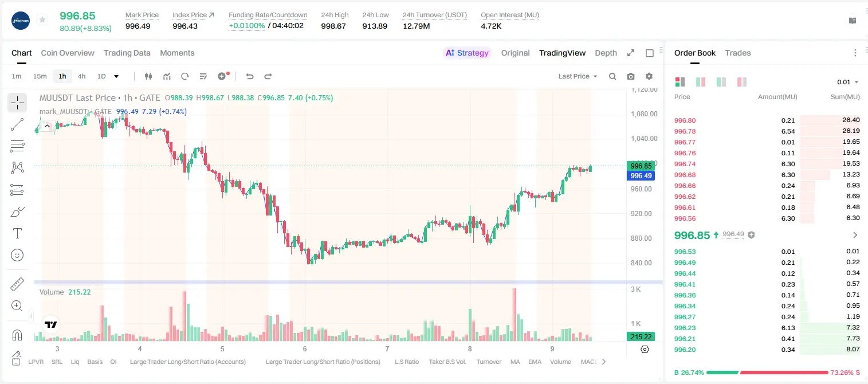Open chart settings gear icon
The image size is (868, 384).
(649, 76)
